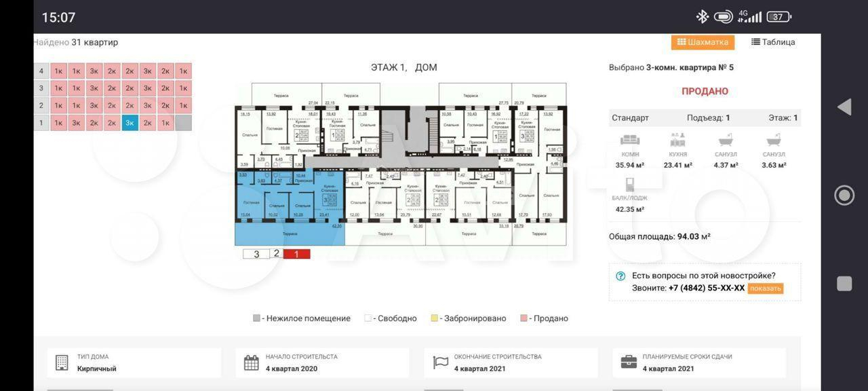Click the ПРОДАНО status label
Viewport: 868px width, 391px height.
pos(705,91)
